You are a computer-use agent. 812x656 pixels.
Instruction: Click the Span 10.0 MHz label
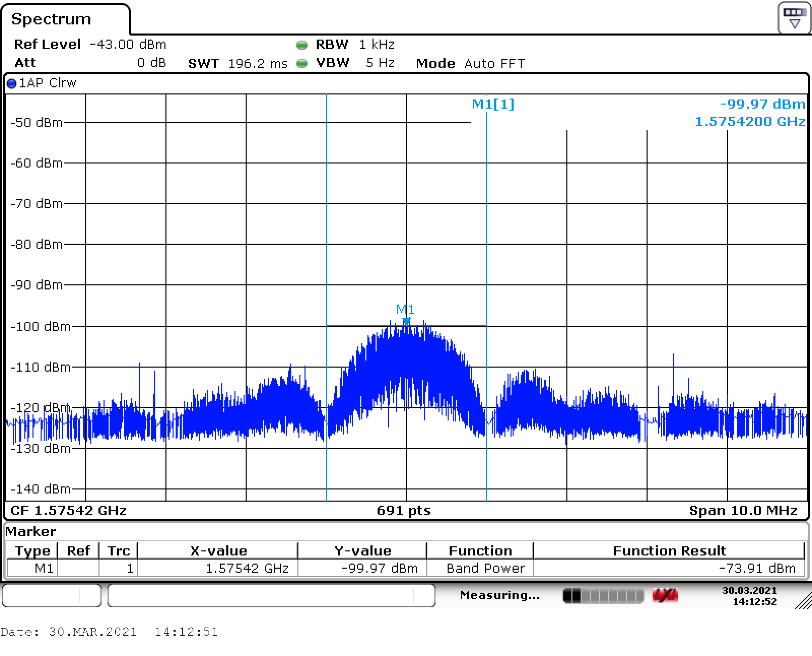[x=743, y=510]
